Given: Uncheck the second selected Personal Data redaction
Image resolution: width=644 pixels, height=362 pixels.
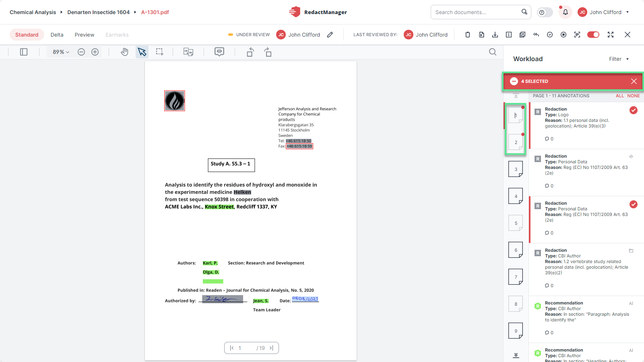Looking at the screenshot, I should [634, 204].
